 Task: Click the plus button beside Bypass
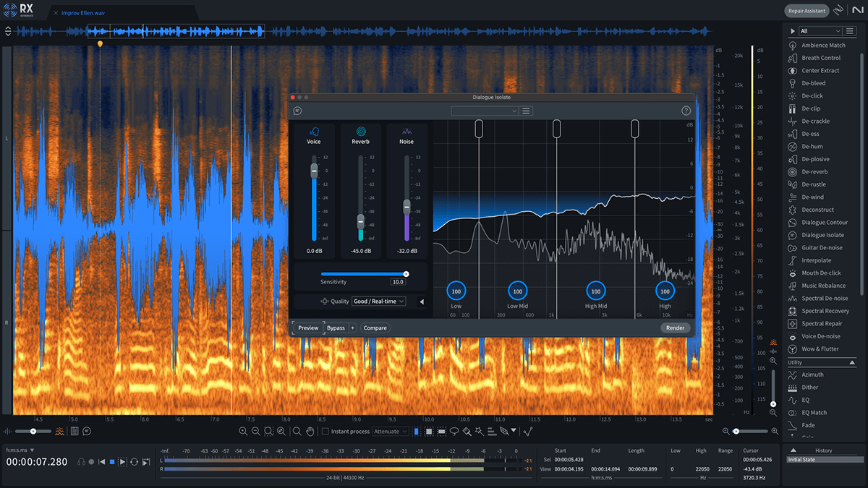pos(352,328)
